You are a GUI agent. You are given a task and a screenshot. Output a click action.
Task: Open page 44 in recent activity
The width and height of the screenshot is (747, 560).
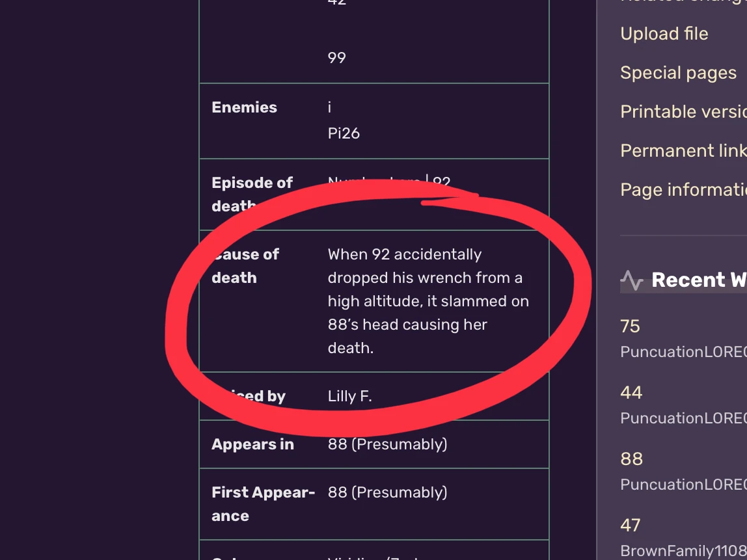(x=631, y=393)
